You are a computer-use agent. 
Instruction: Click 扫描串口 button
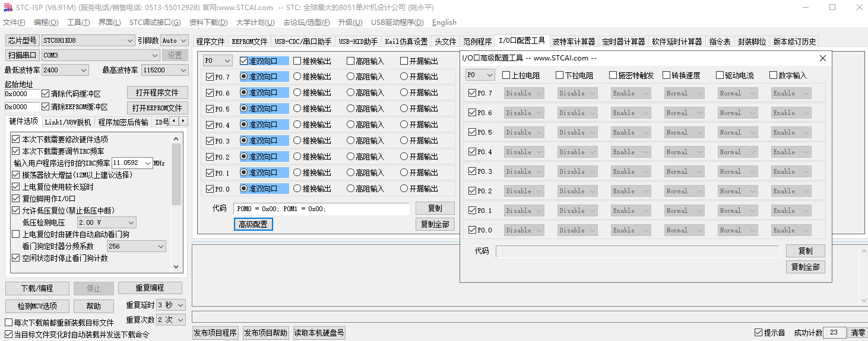tap(23, 55)
